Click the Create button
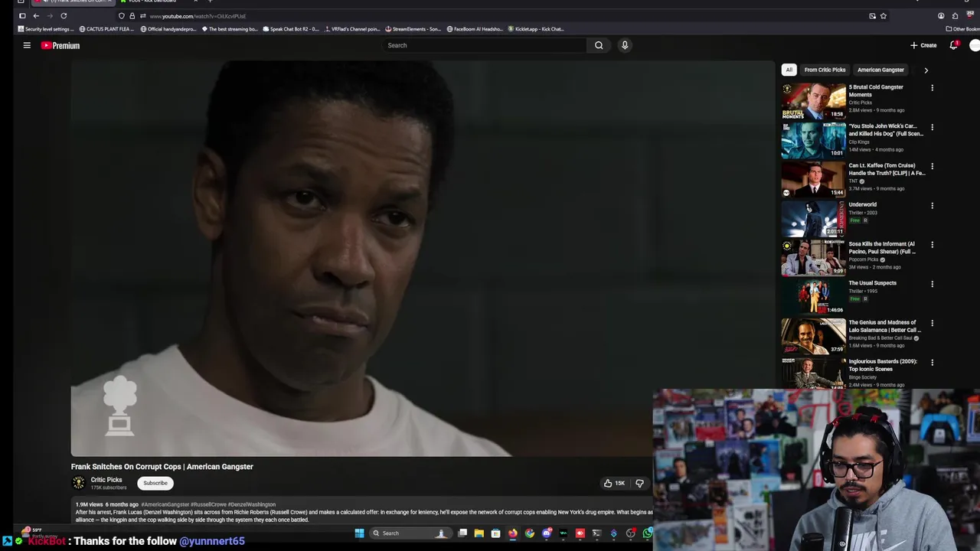The width and height of the screenshot is (980, 551). pos(923,45)
